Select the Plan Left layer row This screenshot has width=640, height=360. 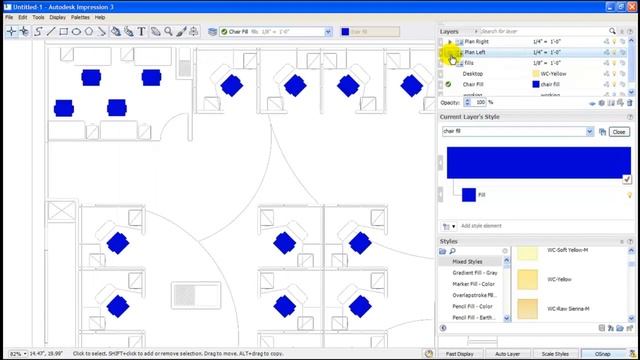tap(533, 52)
